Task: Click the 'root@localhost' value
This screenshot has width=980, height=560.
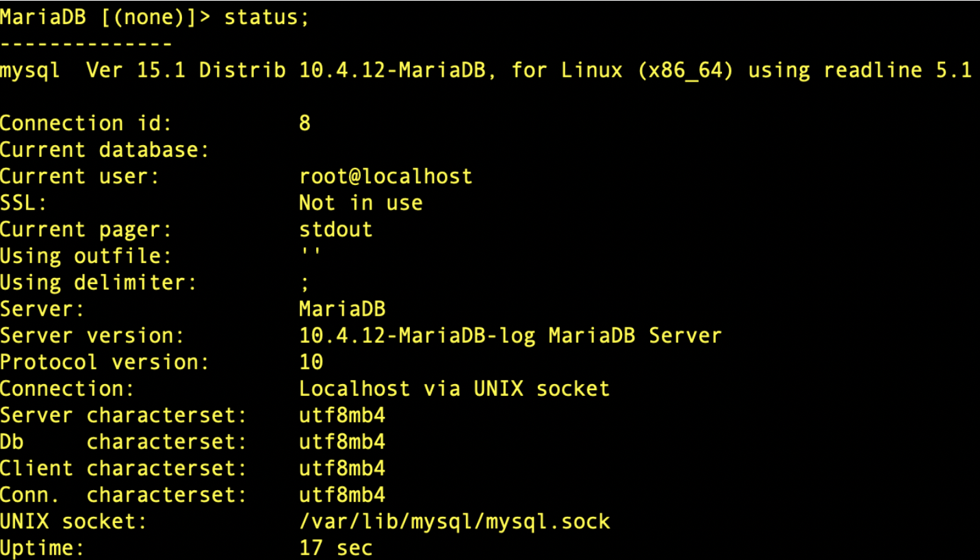Action: coord(386,177)
